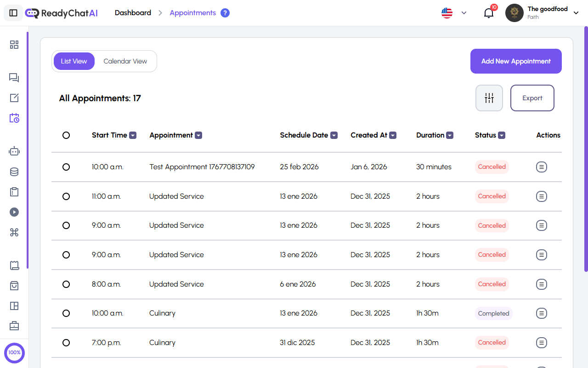
Task: Open the notification bell with 10 alerts
Action: coord(488,13)
